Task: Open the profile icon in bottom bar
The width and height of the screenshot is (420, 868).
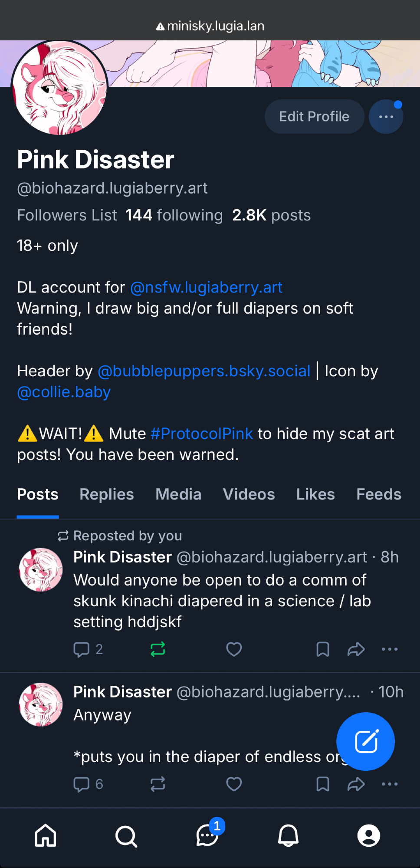Action: 369,835
